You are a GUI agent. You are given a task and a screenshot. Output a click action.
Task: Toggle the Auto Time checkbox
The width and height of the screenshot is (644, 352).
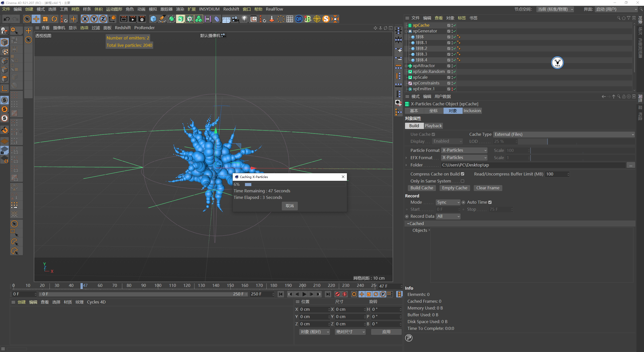(490, 202)
